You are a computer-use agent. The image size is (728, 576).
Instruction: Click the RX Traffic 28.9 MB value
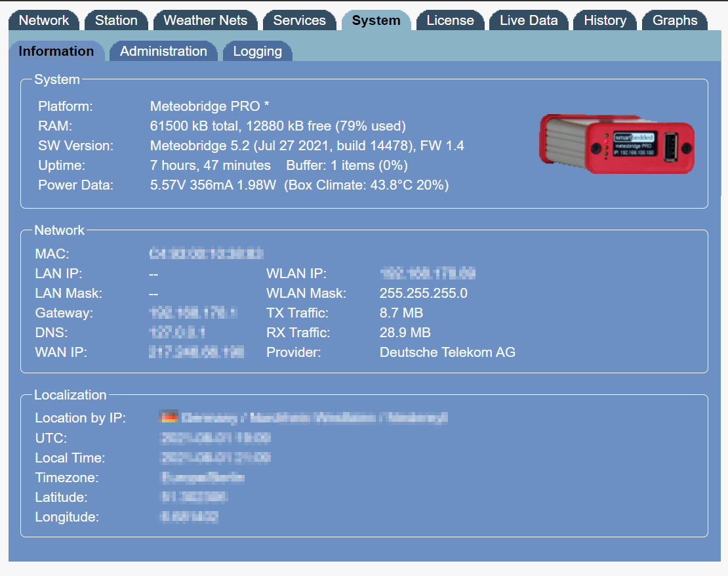click(x=405, y=333)
